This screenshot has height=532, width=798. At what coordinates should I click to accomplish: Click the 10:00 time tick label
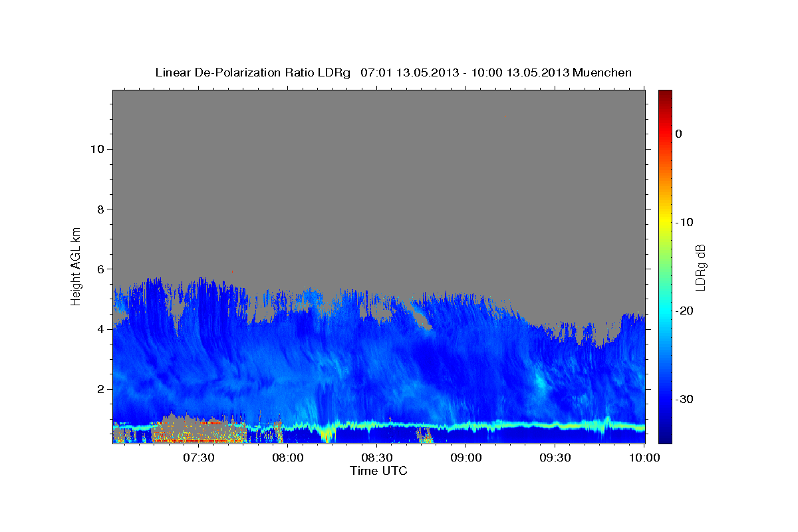click(644, 458)
